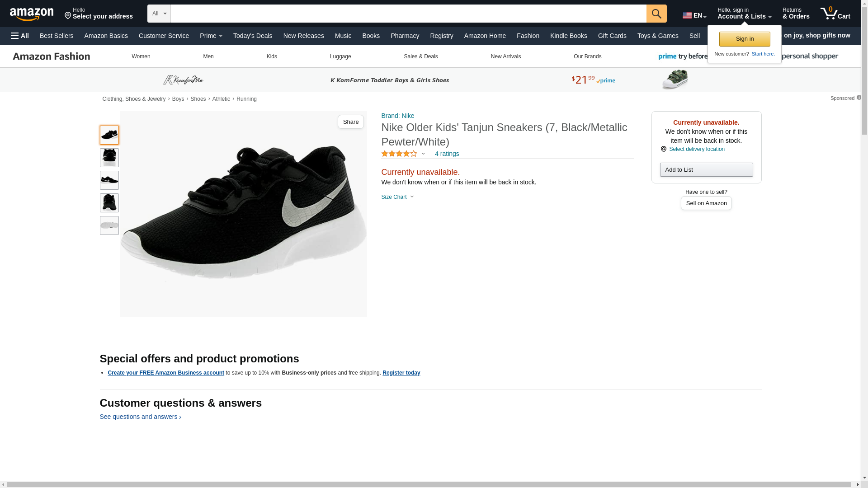Click in the Amazon search field
This screenshot has height=488, width=868.
(408, 14)
